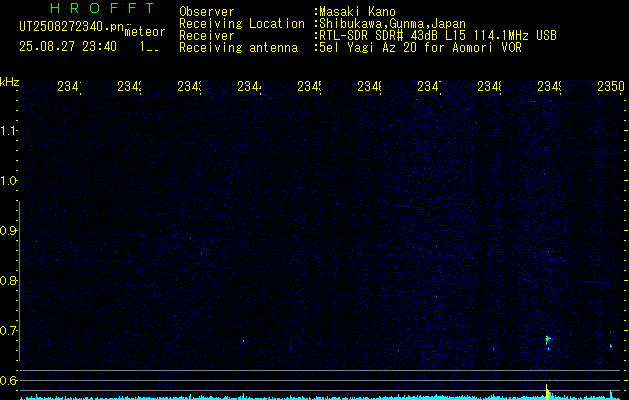Select the 0.7 kHz axis tick label
The height and width of the screenshot is (400, 629).
(x=7, y=331)
